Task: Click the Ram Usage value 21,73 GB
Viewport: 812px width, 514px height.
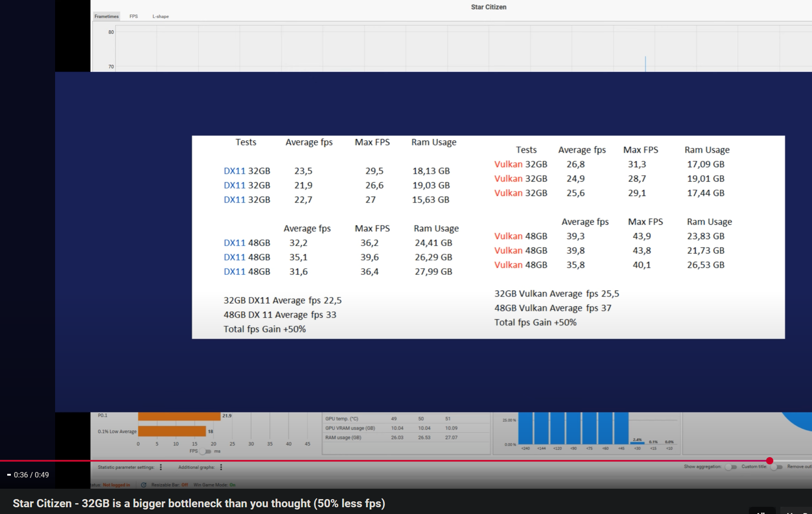Action: point(706,250)
